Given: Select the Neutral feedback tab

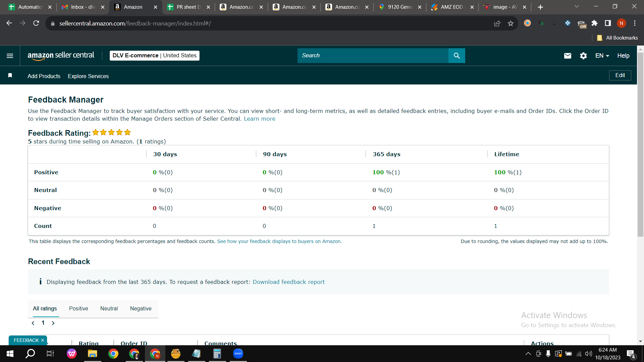Looking at the screenshot, I should (109, 308).
